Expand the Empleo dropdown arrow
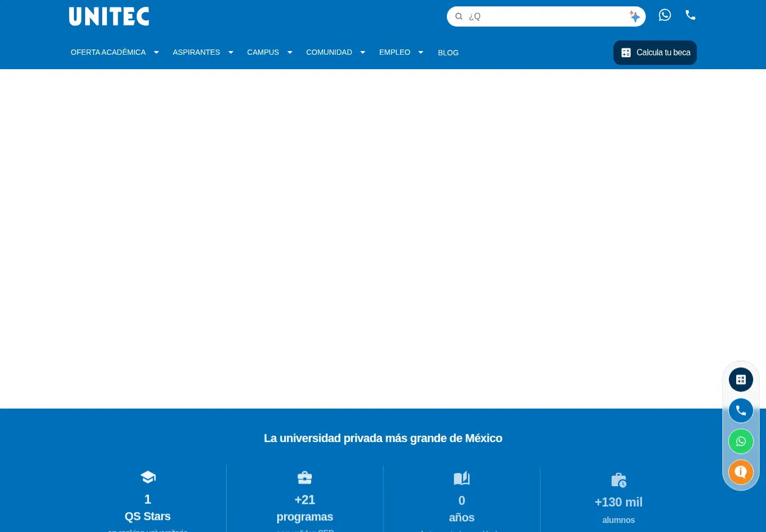The image size is (766, 532). 421,52
